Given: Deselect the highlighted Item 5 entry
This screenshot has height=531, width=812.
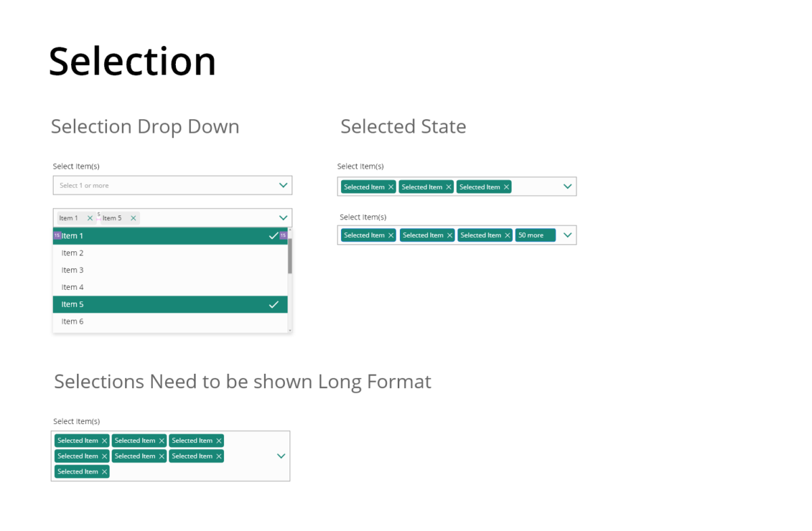Looking at the screenshot, I should [135, 304].
